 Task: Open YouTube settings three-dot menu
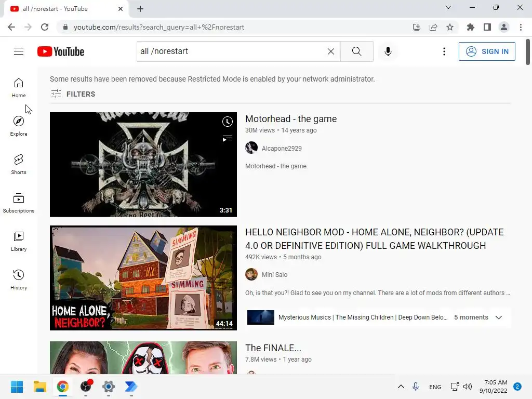coord(444,51)
